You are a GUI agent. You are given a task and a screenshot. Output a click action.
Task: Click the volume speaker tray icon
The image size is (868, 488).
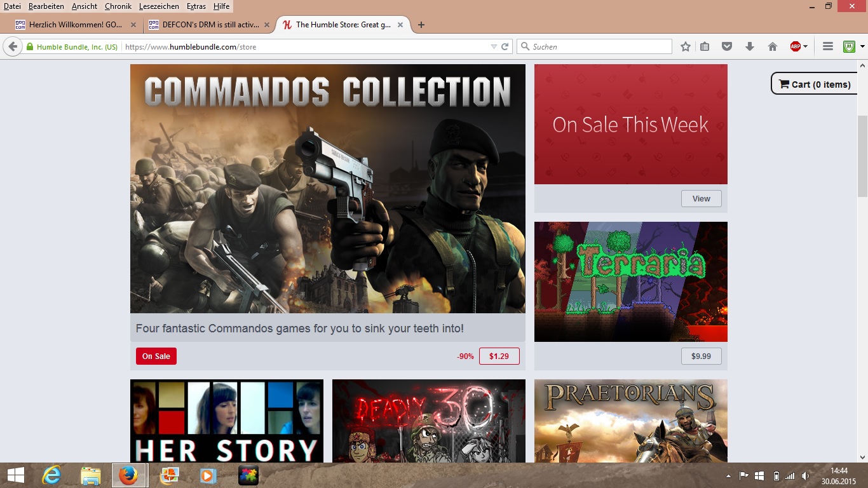point(806,476)
